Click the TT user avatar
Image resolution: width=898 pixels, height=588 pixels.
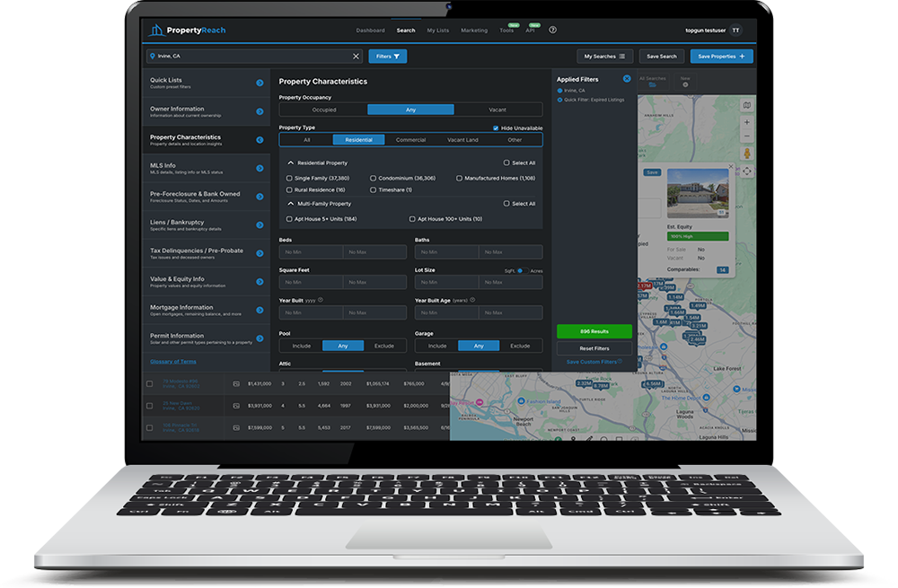tap(736, 31)
